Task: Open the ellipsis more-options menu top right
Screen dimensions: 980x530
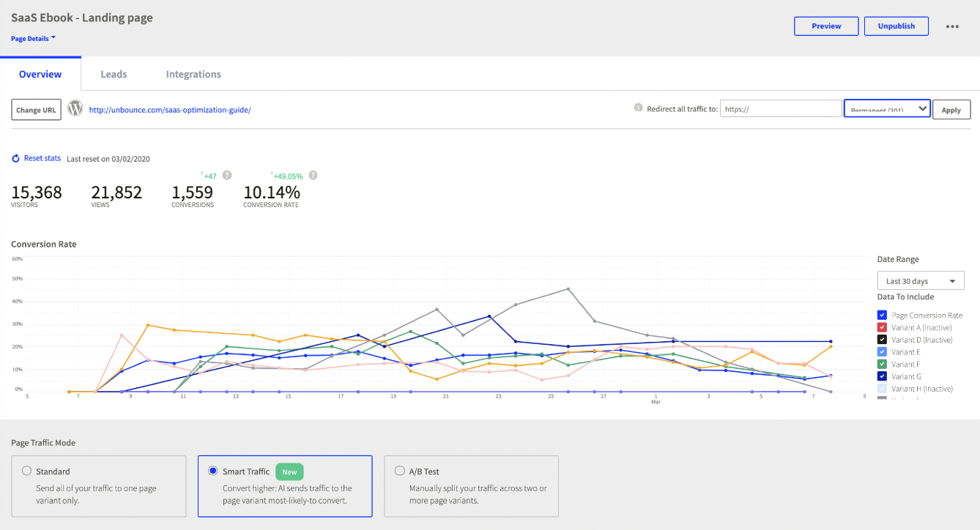Action: point(952,26)
